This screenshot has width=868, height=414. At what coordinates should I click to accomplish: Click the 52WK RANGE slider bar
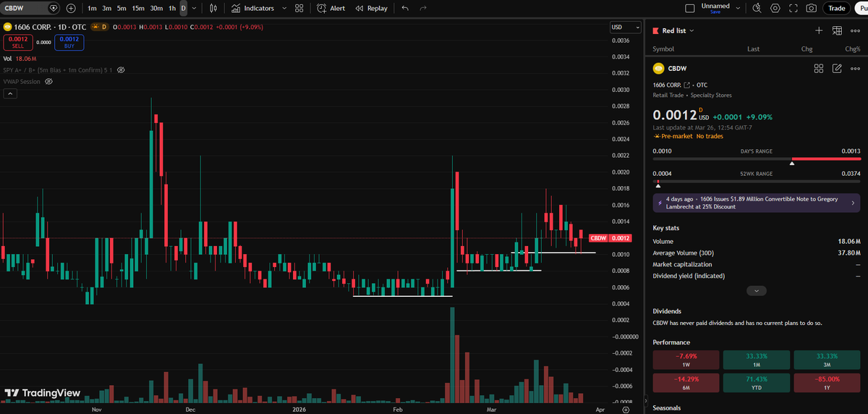756,181
